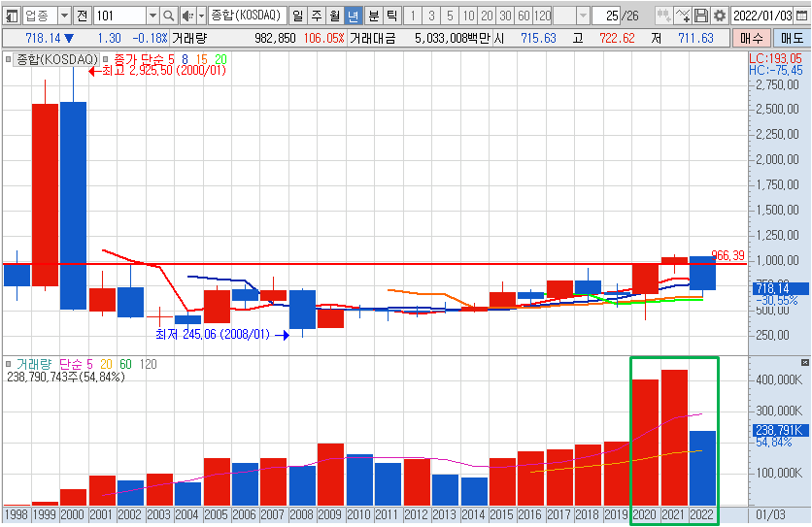Expand the 업종 category dropdown
Image resolution: width=812 pixels, height=527 pixels.
[64, 16]
